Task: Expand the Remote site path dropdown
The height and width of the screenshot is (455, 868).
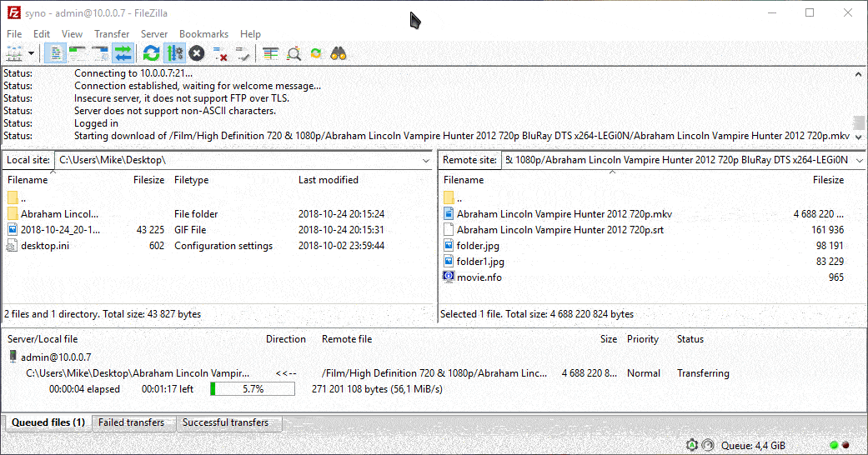Action: click(x=860, y=161)
